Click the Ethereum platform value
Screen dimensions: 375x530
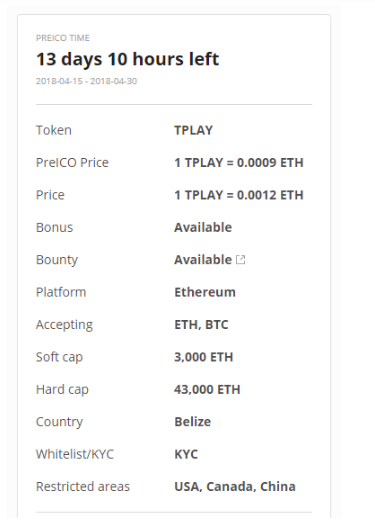coord(205,292)
